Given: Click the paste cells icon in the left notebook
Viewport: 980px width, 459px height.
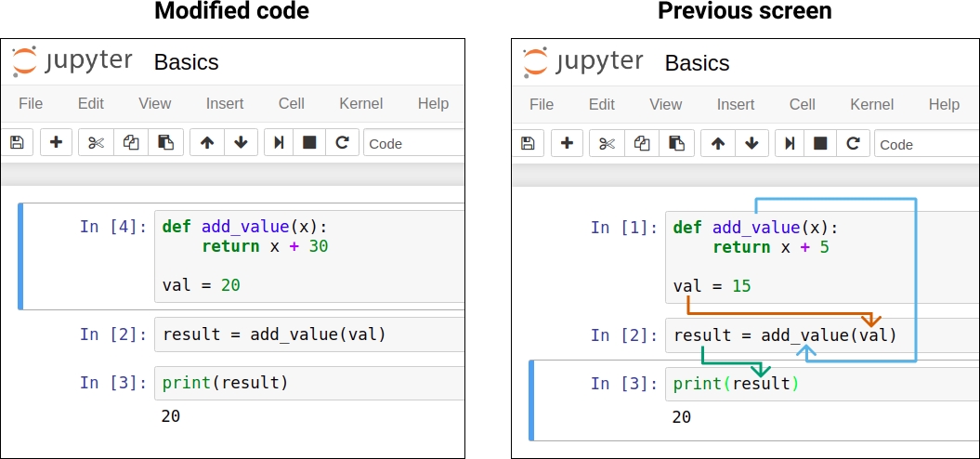Looking at the screenshot, I should coord(165,143).
